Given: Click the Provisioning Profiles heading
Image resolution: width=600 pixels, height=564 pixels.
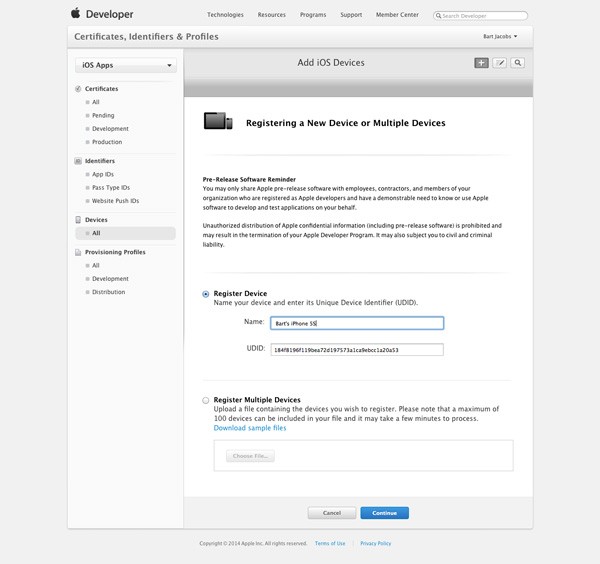Looking at the screenshot, I should pyautogui.click(x=115, y=252).
